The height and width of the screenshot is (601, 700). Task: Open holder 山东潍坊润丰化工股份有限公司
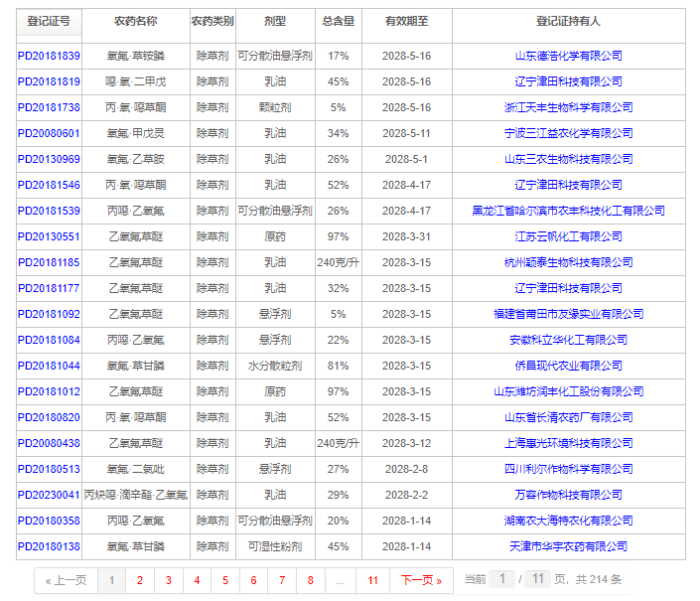click(x=568, y=391)
